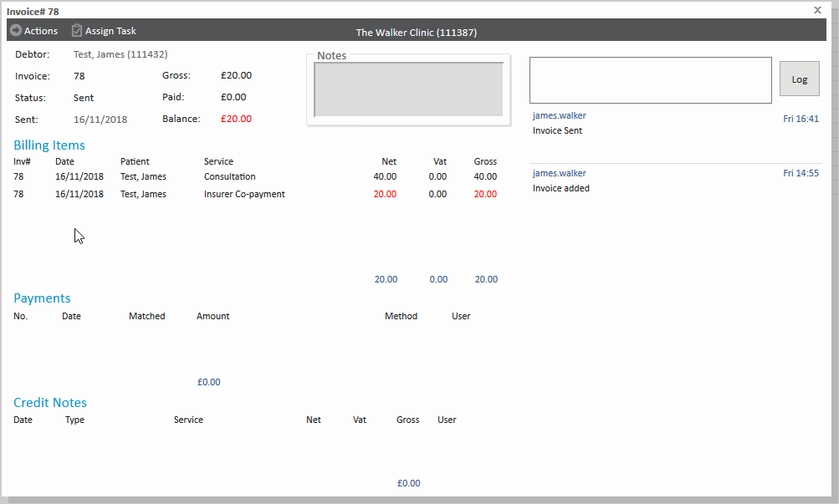Click james.walker on Invoice added log entry
839x504 pixels.
click(x=559, y=173)
